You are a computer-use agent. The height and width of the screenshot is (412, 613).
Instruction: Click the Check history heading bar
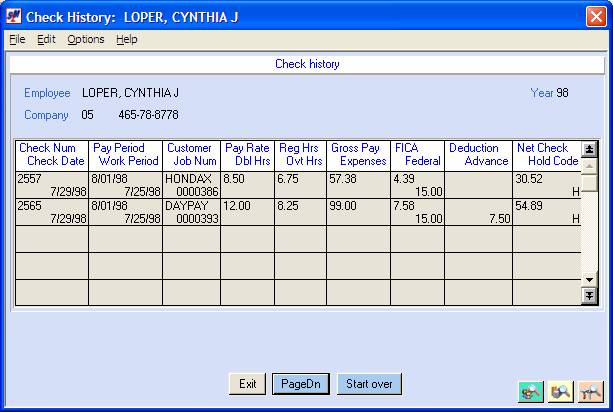point(307,64)
